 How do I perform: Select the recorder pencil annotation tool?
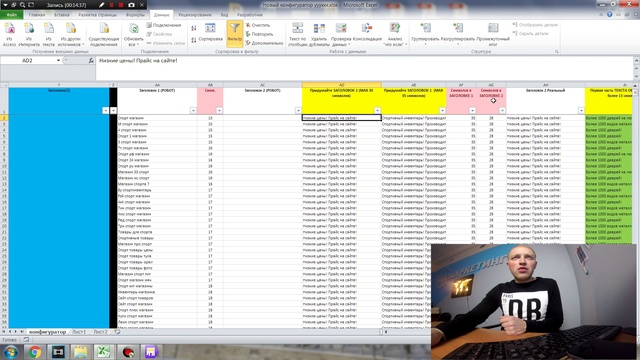(101, 5)
